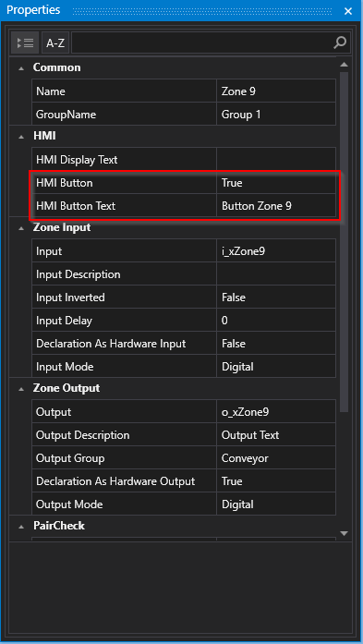Select the Output property label
Image resolution: width=363 pixels, height=644 pixels.
click(x=54, y=411)
